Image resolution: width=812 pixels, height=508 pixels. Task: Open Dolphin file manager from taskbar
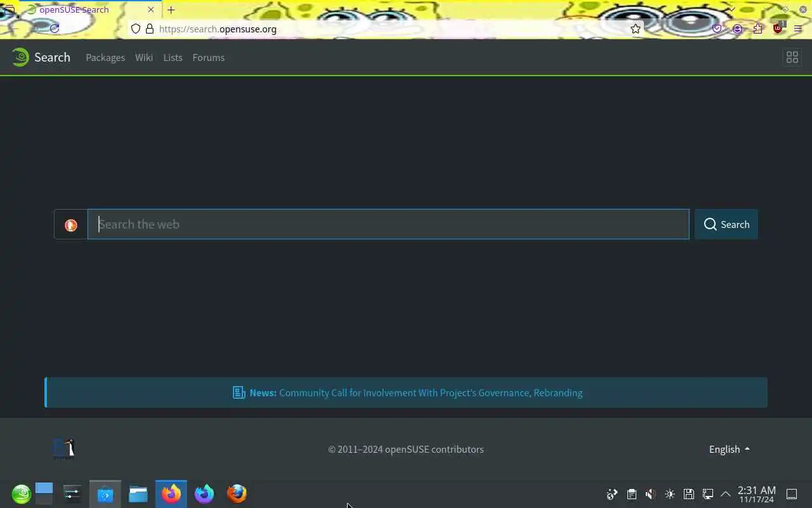click(x=138, y=493)
